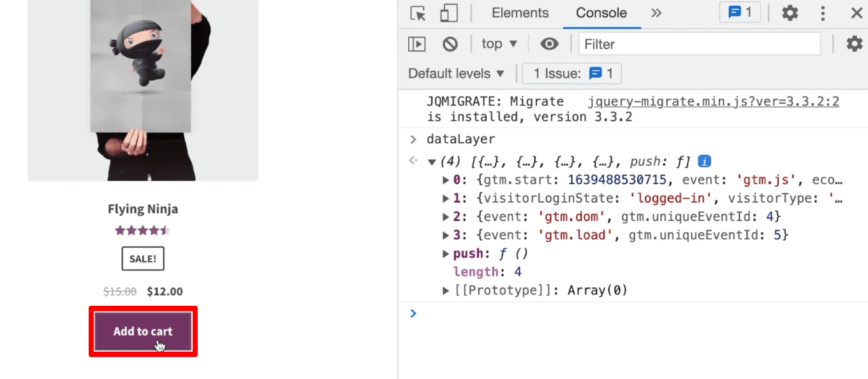
Task: Clear the console messages
Action: (451, 43)
